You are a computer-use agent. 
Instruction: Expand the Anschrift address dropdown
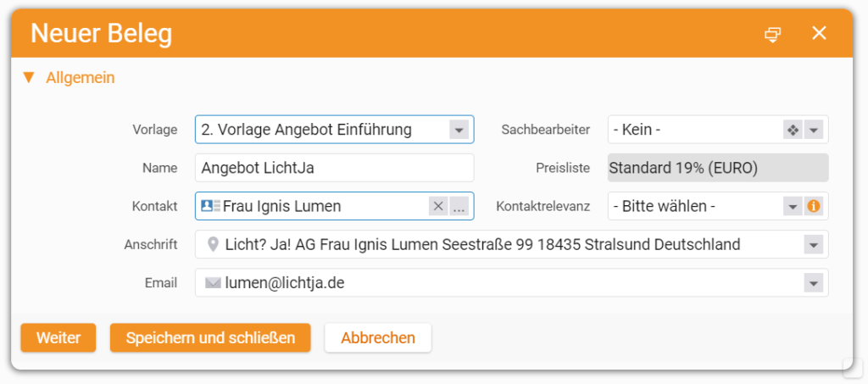[x=813, y=245]
